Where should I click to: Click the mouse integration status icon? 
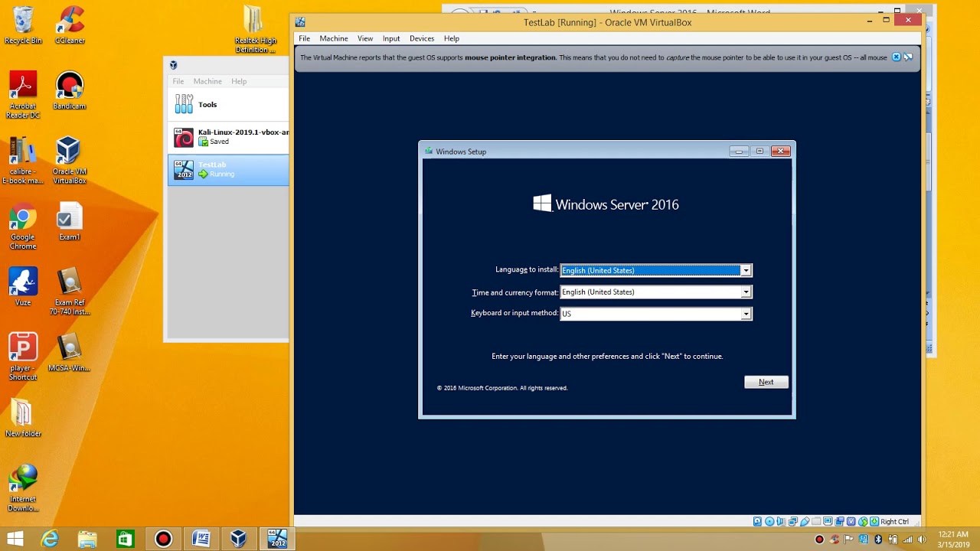[x=863, y=521]
